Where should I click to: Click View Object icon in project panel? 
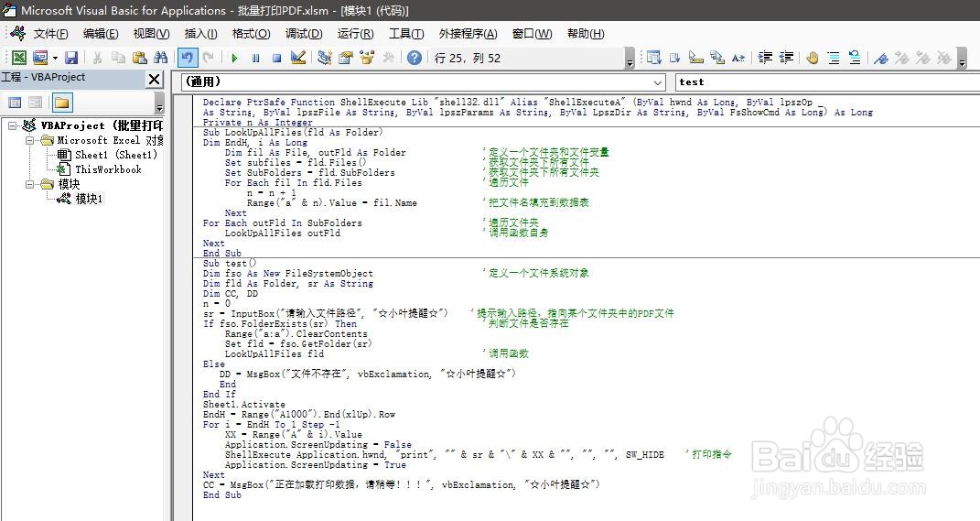point(36,102)
